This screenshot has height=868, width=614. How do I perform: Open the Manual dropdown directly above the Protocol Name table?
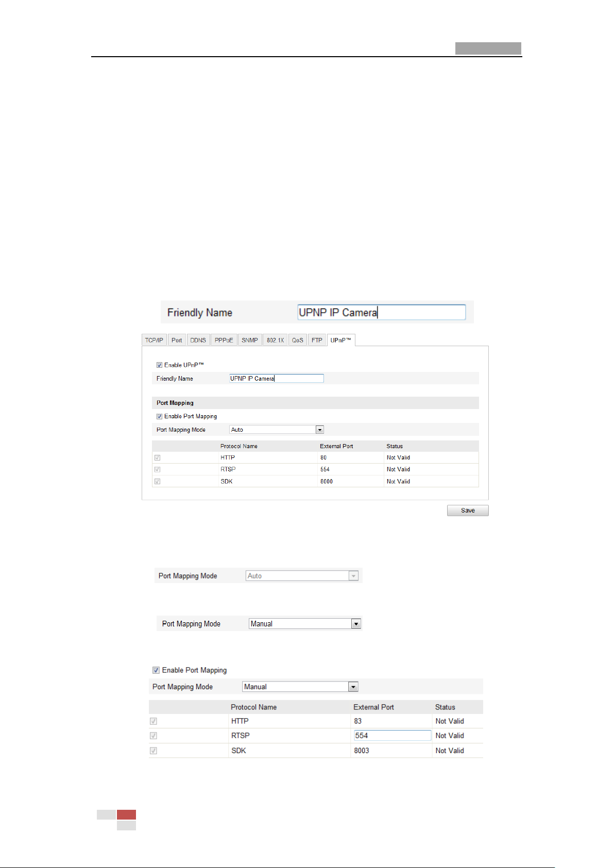click(x=300, y=687)
